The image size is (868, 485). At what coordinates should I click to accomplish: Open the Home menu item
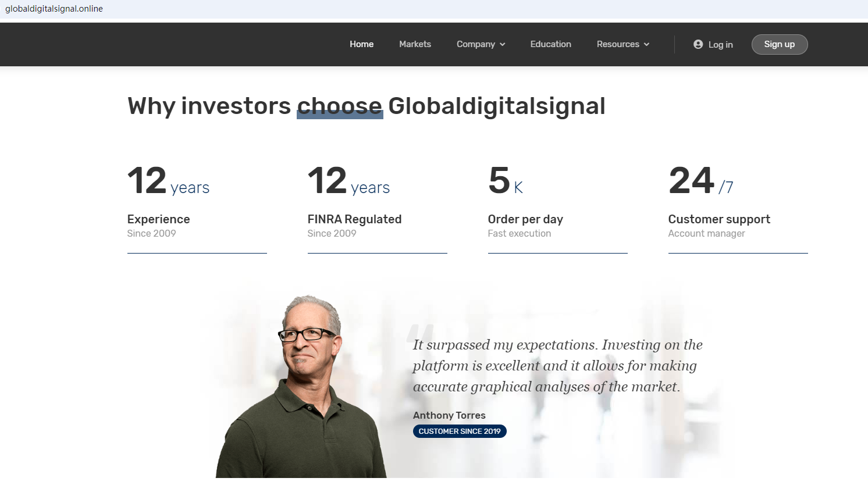coord(361,44)
